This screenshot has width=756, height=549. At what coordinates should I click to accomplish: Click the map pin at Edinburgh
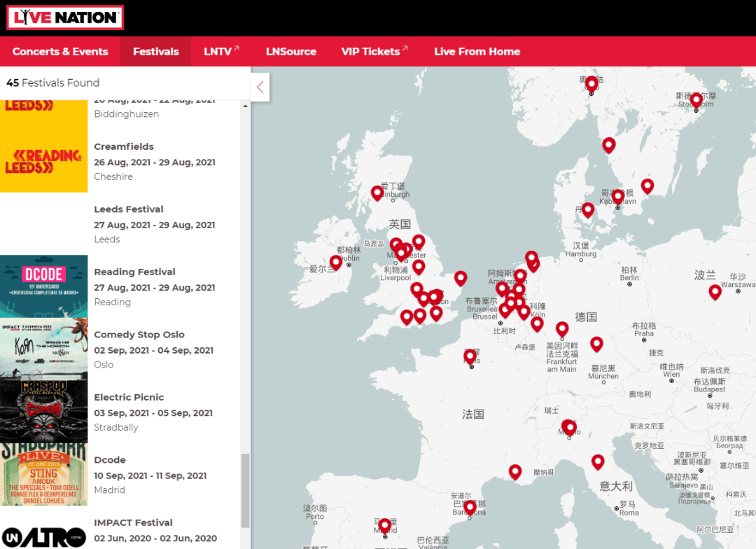377,194
